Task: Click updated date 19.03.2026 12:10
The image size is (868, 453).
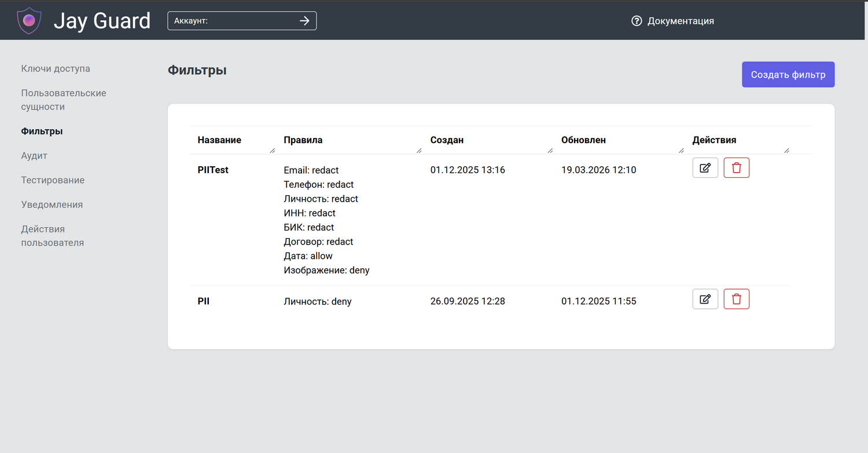Action: 599,170
